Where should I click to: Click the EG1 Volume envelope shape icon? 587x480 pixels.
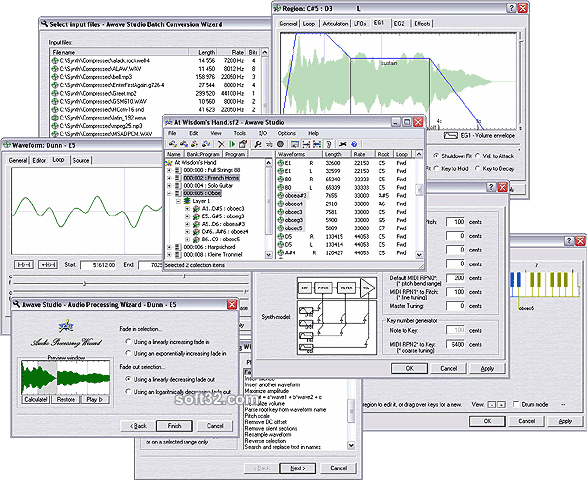[451, 136]
